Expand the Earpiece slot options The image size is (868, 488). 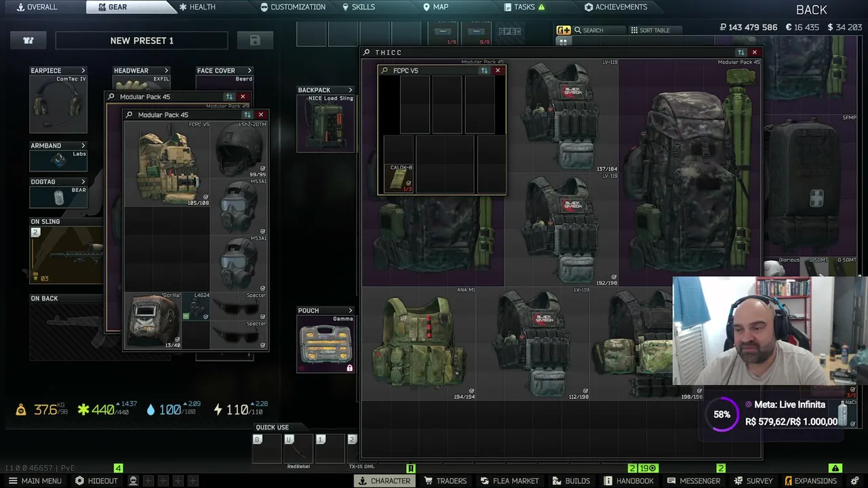83,70
